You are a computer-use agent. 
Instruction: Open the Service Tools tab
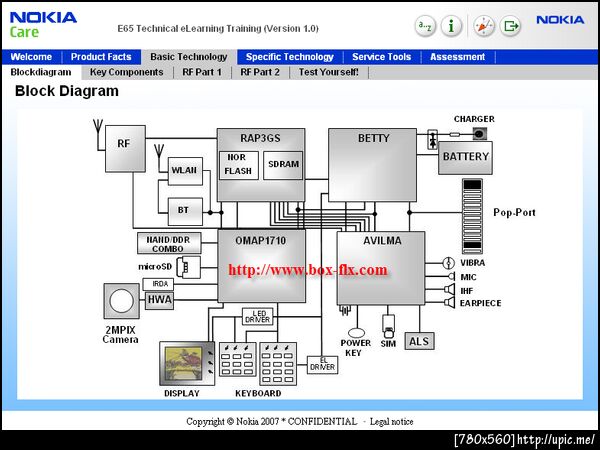[x=382, y=57]
